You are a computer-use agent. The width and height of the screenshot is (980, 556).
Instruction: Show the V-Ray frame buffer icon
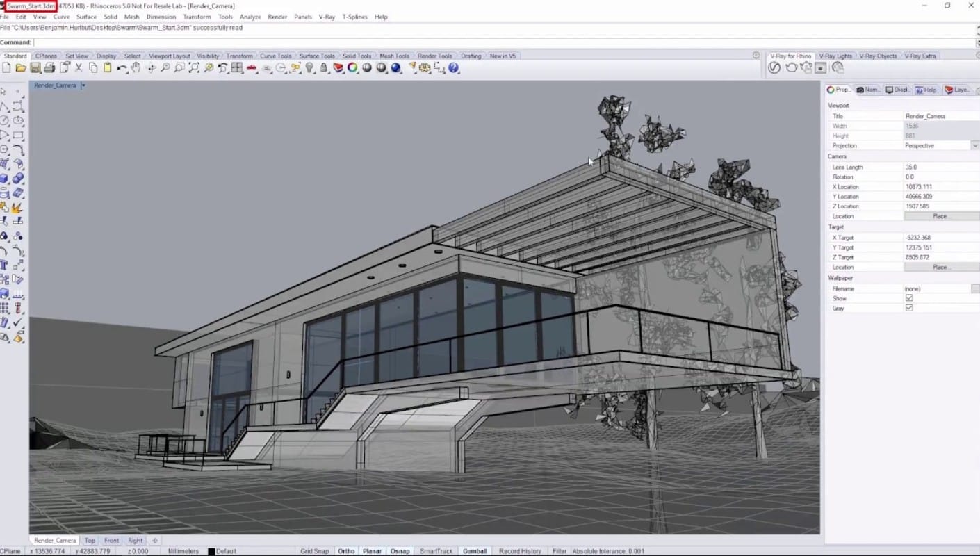pos(821,67)
